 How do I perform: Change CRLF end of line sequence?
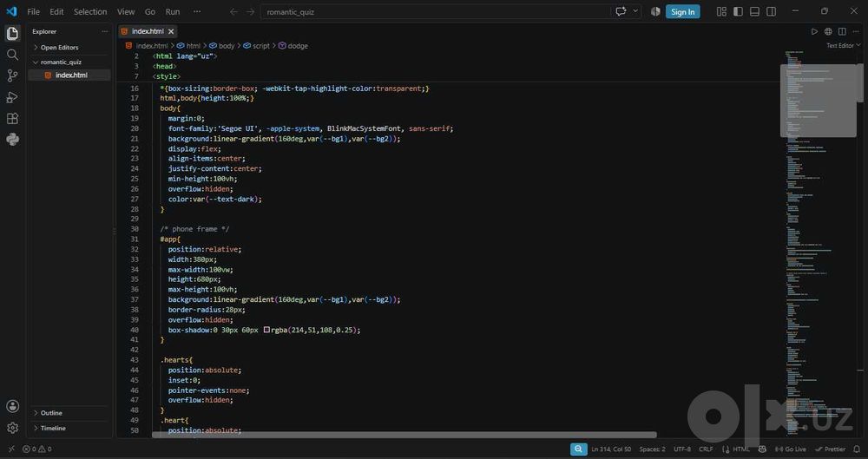(706, 449)
